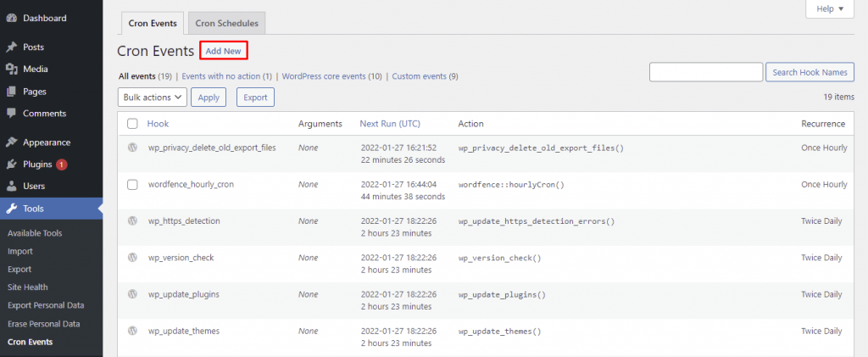Go to Import submenu item

pyautogui.click(x=20, y=251)
